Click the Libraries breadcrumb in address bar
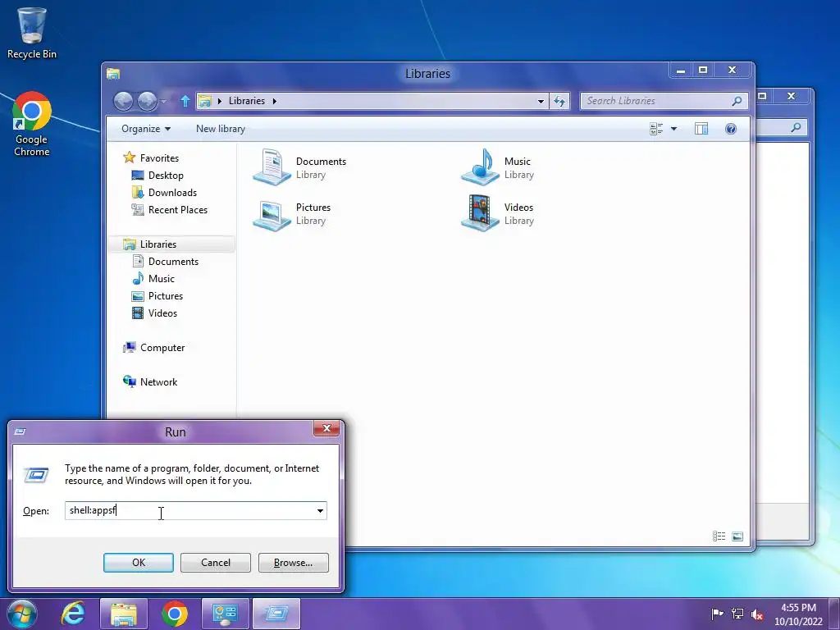840x630 pixels. pyautogui.click(x=246, y=101)
